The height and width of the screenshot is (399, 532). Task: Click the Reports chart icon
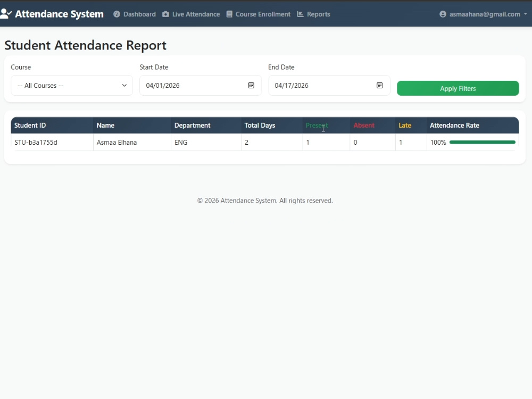point(300,14)
